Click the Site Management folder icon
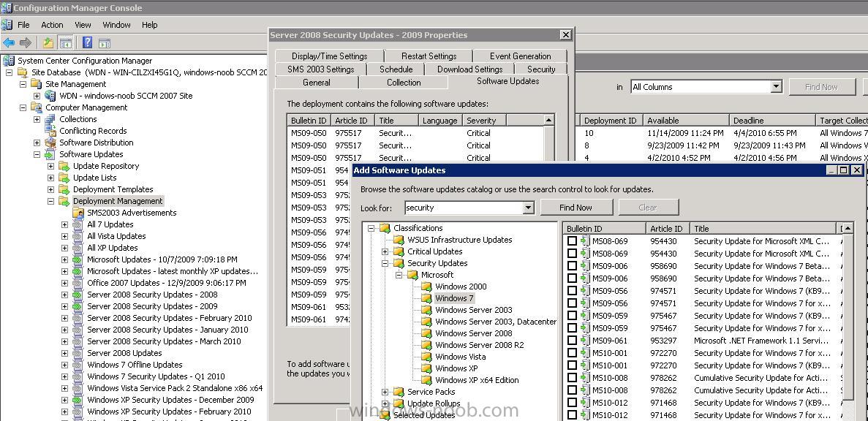This screenshot has width=868, height=421. pyautogui.click(x=37, y=84)
